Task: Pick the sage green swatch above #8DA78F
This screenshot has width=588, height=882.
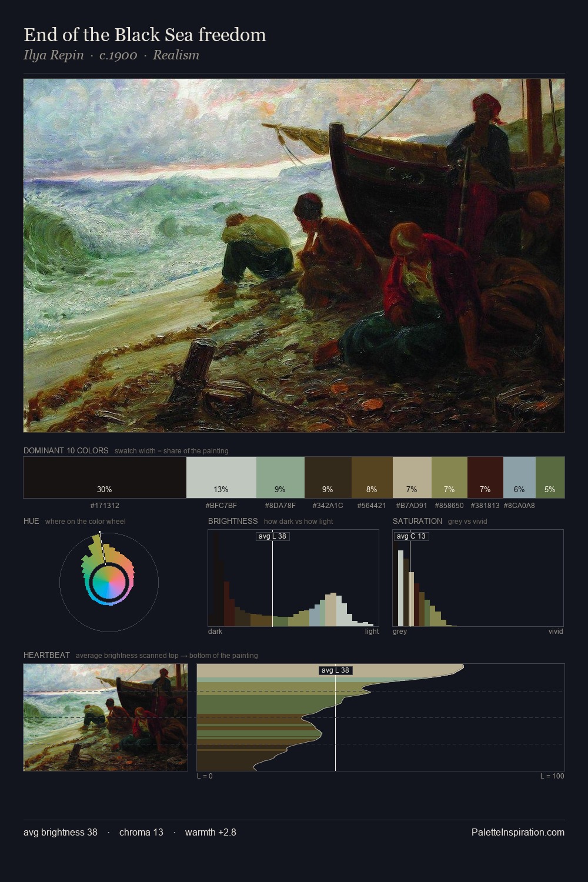Action: pos(280,477)
